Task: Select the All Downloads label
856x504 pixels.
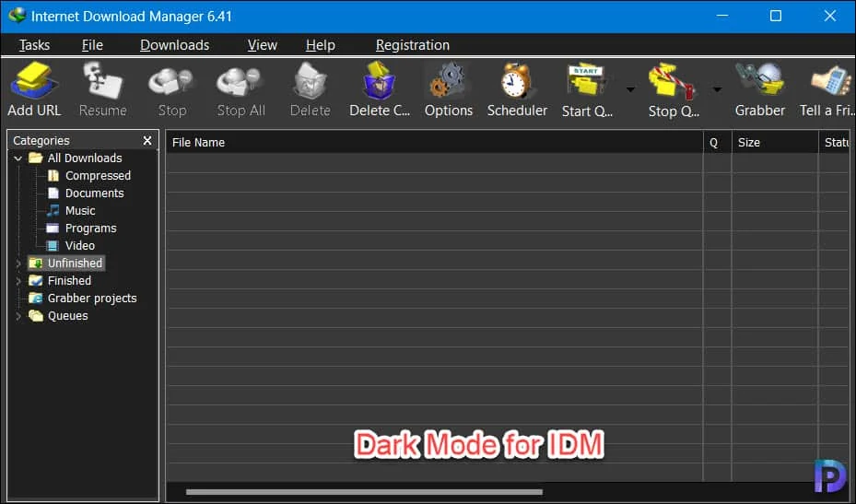Action: (x=85, y=158)
